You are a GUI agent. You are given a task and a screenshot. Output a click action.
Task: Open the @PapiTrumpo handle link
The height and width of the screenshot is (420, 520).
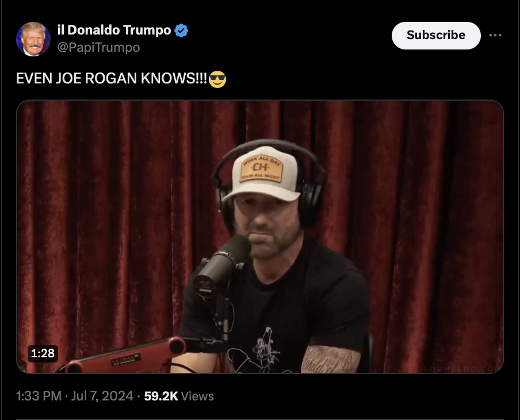click(98, 47)
